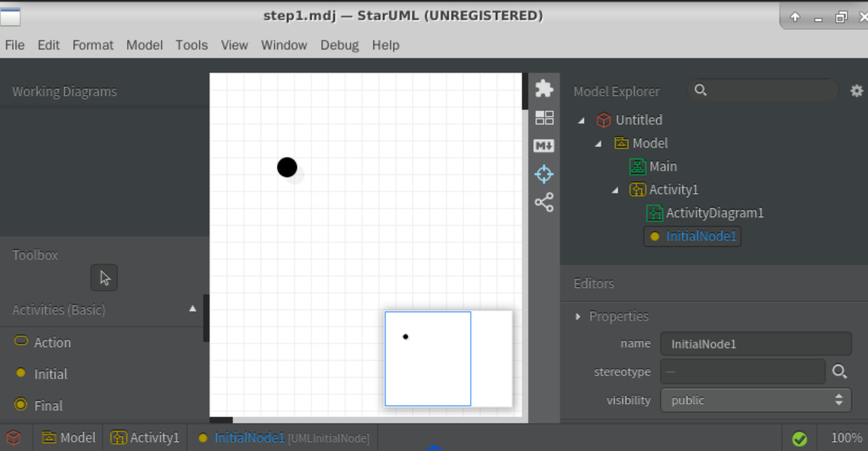Collapse the Untitled project tree node
The width and height of the screenshot is (868, 451).
(581, 120)
